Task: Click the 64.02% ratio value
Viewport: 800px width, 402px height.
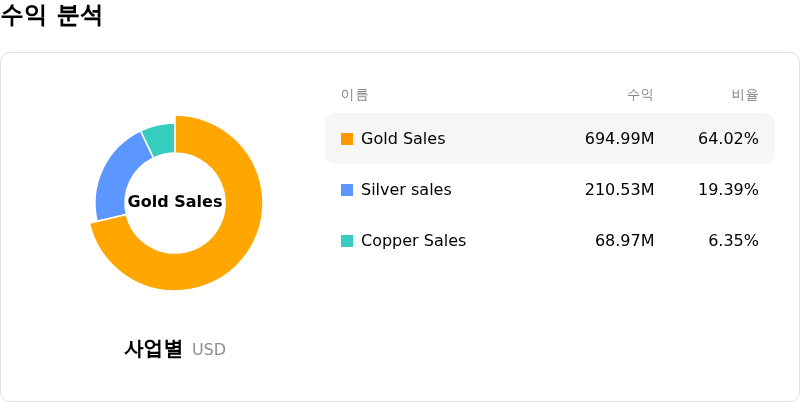Action: 728,139
